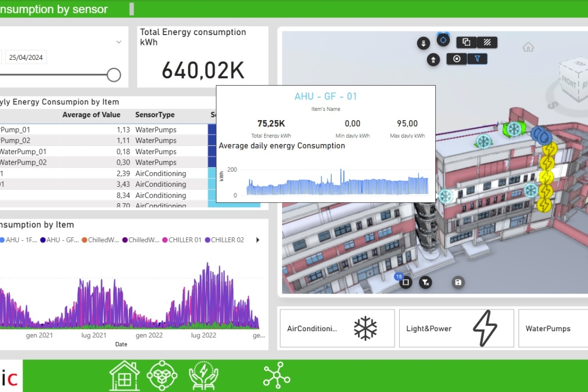The width and height of the screenshot is (588, 392).
Task: Click the house icon in bottom navigation bar
Action: tap(124, 375)
